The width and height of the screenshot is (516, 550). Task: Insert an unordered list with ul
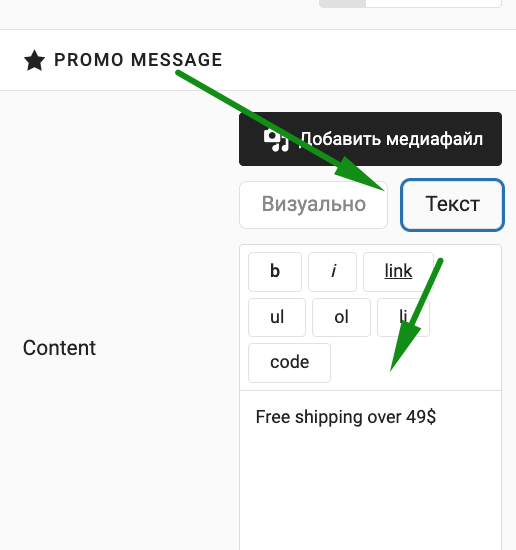(x=277, y=317)
